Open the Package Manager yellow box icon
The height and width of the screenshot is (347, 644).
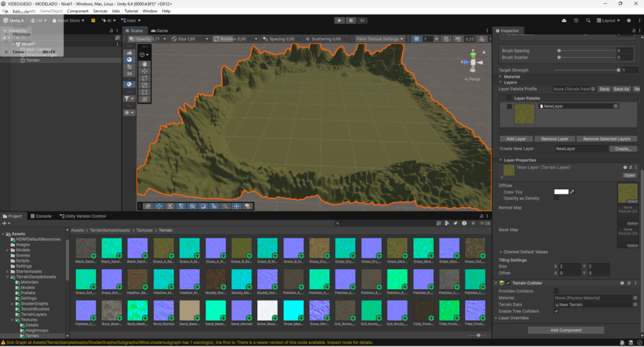[x=93, y=20]
